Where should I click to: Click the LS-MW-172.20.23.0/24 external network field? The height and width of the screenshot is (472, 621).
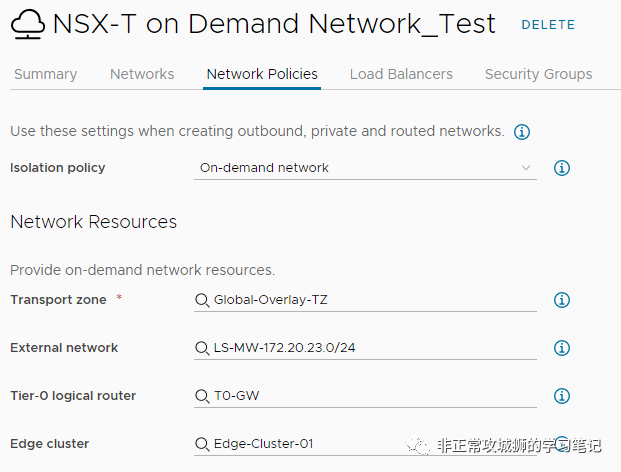(370, 348)
